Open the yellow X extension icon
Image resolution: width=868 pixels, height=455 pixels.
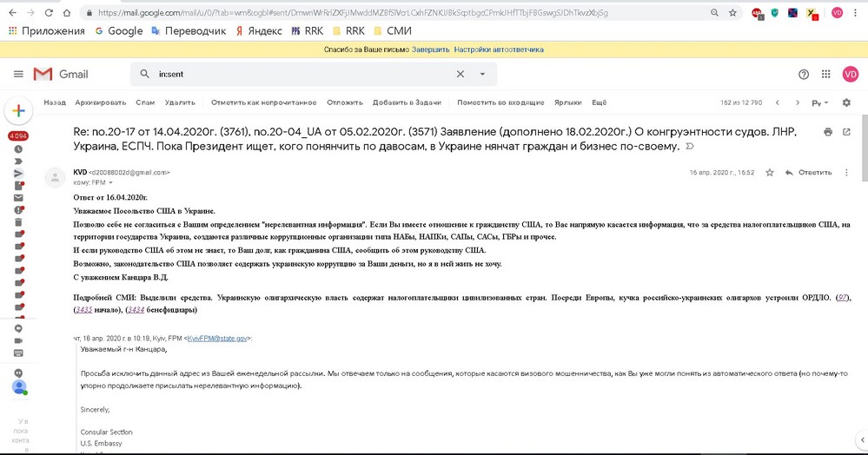coord(812,13)
